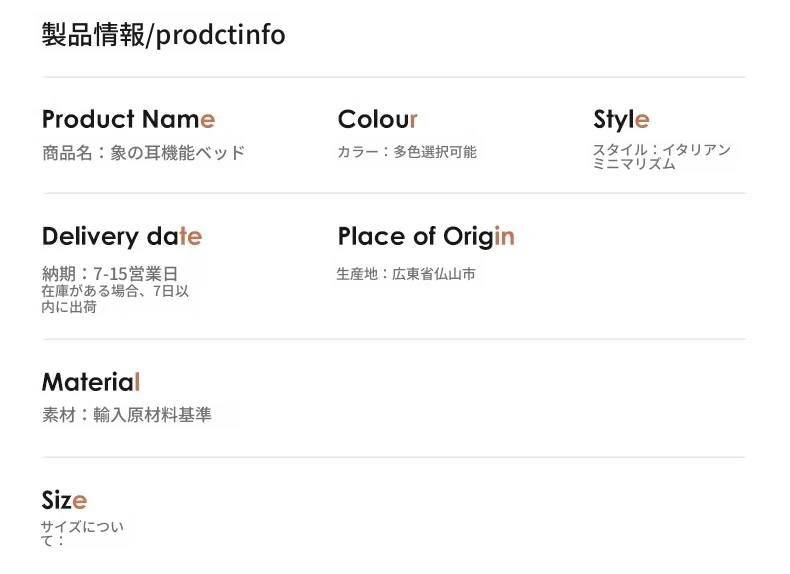Screen dimensions: 790x574
Task: Click the カラー：多色選択可能 text
Action: [x=407, y=152]
